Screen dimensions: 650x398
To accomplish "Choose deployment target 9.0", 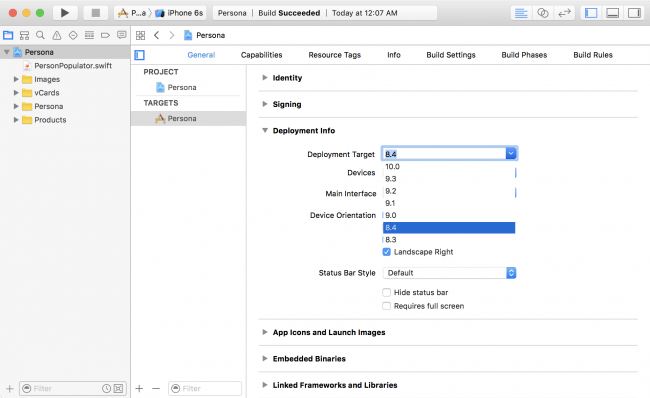I will (x=449, y=215).
